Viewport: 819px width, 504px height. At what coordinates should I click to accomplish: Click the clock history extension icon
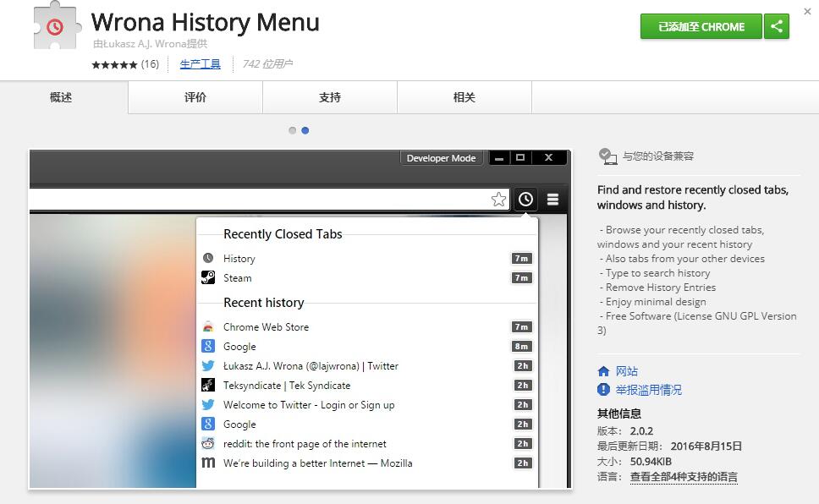tap(525, 199)
